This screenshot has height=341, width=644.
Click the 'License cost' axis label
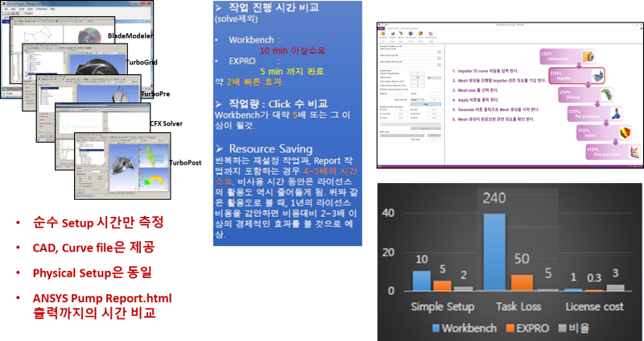594,306
